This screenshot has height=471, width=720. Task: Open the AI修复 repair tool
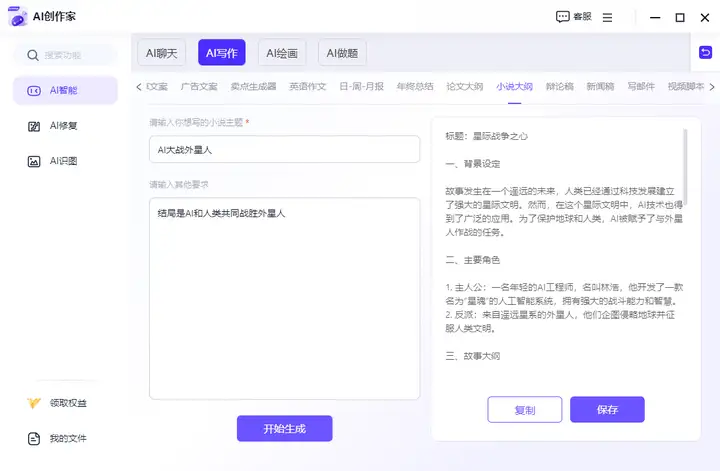(65, 126)
